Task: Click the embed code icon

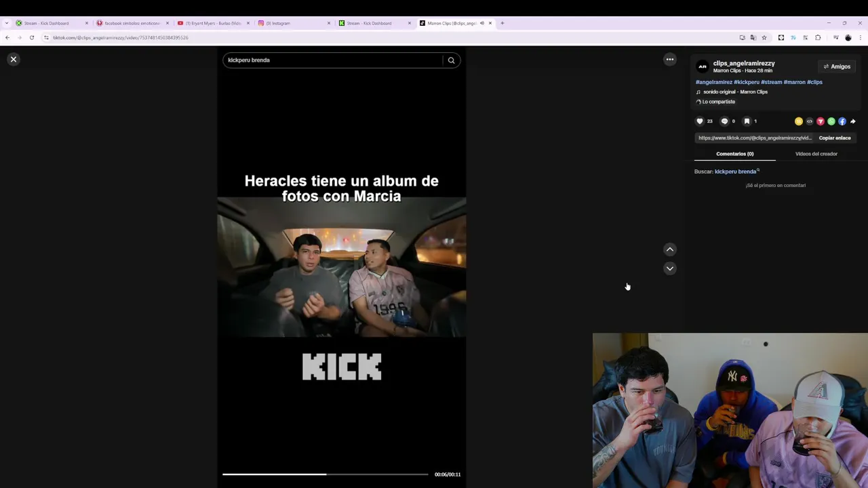Action: point(810,121)
